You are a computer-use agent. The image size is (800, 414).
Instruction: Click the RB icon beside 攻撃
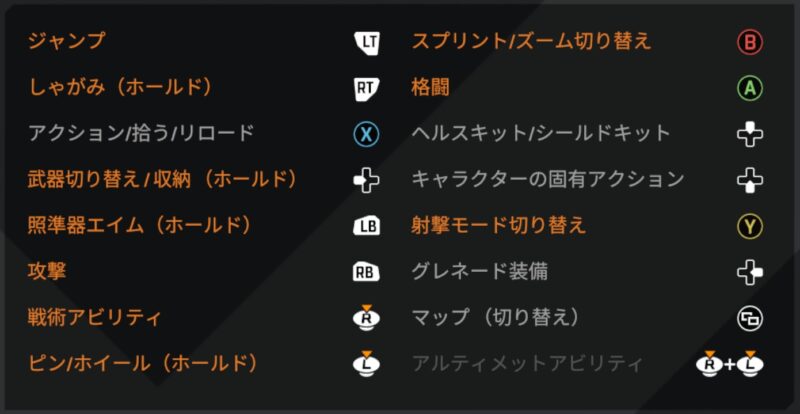pyautogui.click(x=367, y=272)
